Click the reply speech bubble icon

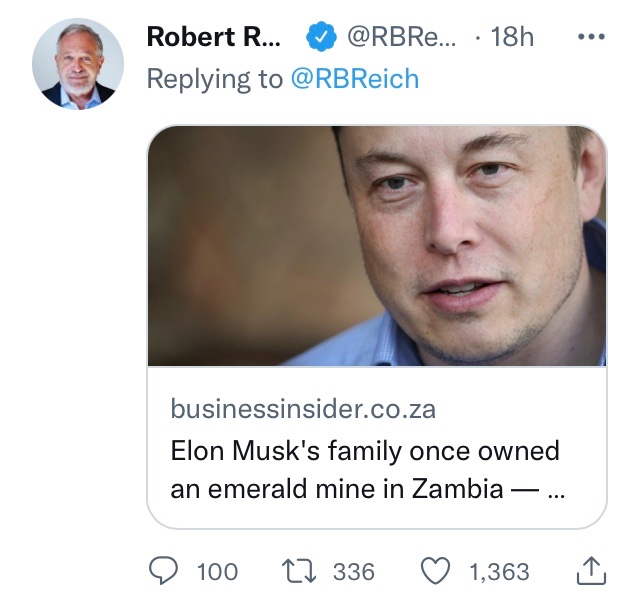coord(163,571)
